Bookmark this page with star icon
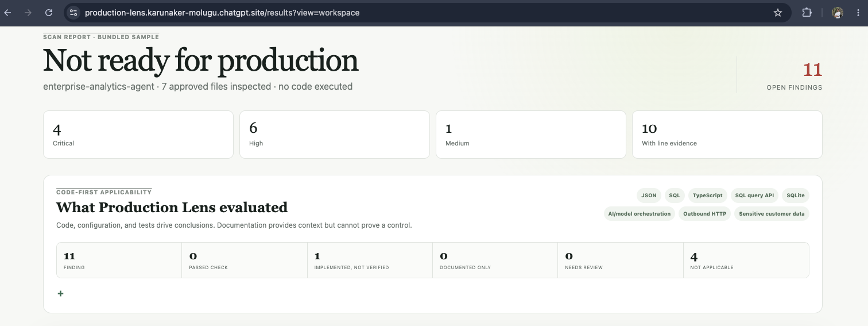868x326 pixels. click(x=778, y=13)
